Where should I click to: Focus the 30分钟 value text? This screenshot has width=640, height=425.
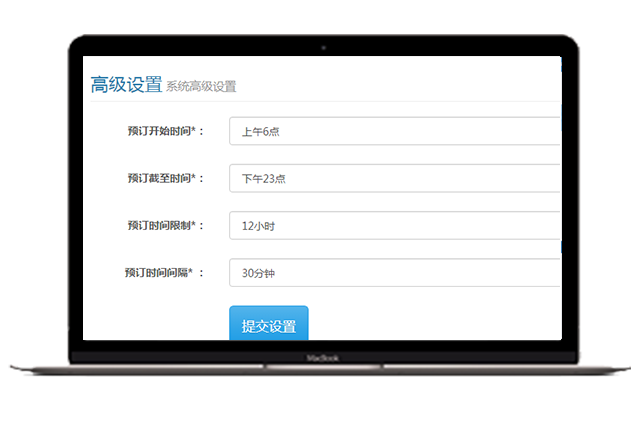258,273
